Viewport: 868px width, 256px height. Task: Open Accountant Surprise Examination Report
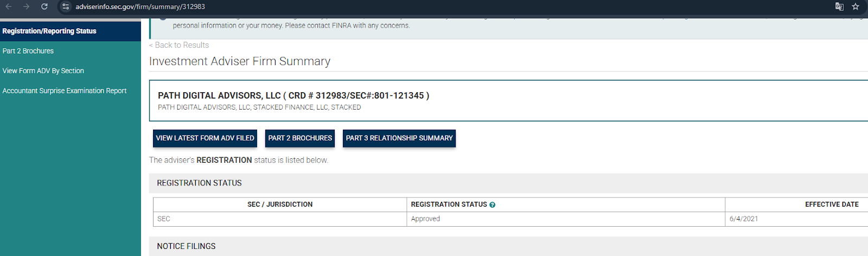65,91
